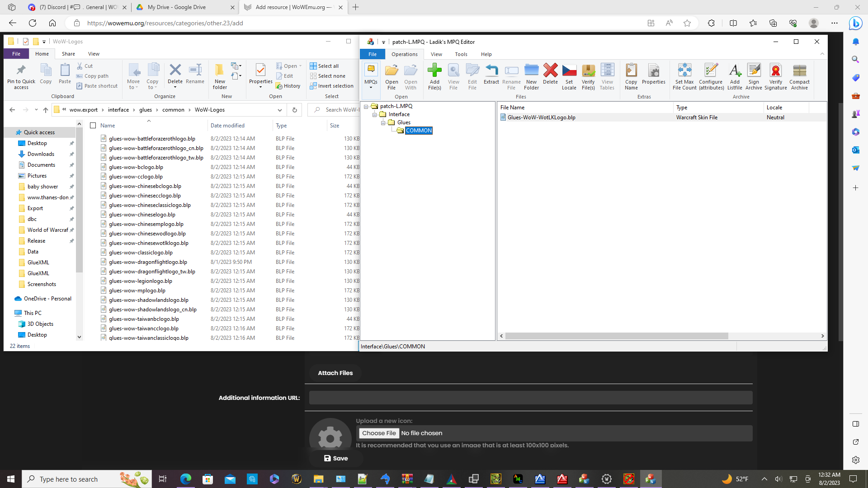Viewport: 868px width, 488px height.
Task: Click the Explorer Properties checkmark icon
Action: (x=260, y=70)
